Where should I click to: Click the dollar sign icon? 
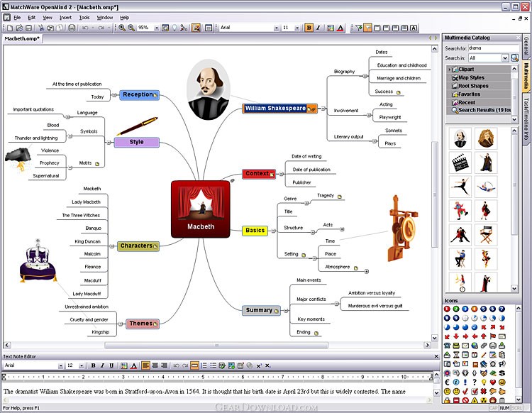[501, 373]
